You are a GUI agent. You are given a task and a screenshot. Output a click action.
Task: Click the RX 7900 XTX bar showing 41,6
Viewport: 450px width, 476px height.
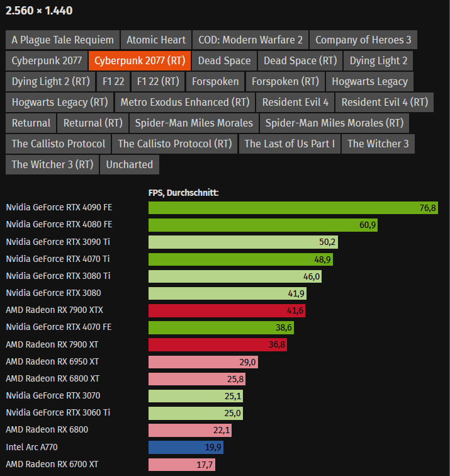227,310
